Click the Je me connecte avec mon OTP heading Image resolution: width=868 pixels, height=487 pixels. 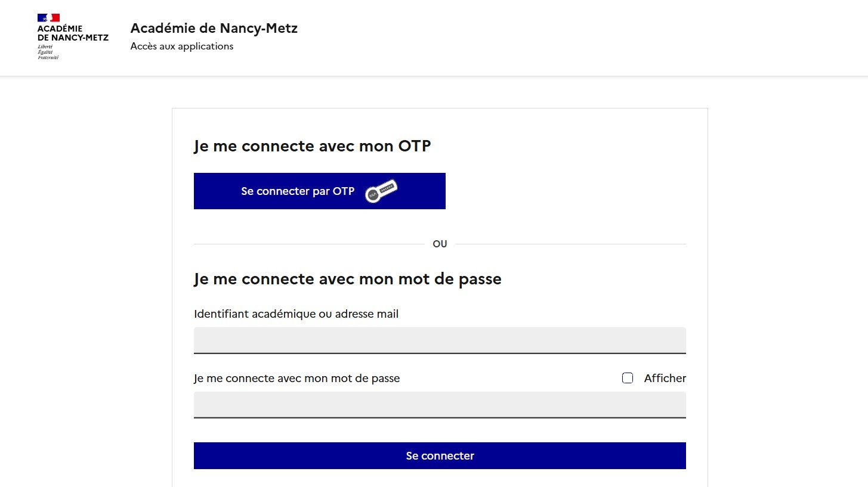(313, 145)
